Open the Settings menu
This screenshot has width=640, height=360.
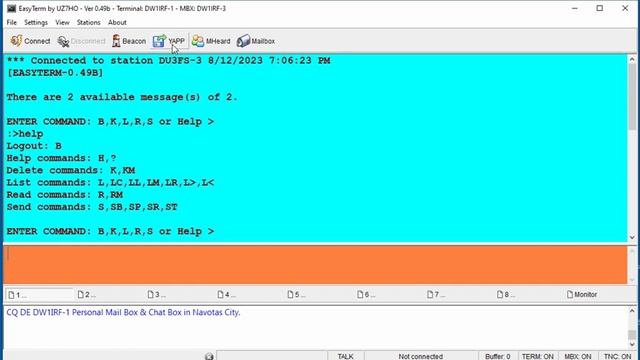36,22
